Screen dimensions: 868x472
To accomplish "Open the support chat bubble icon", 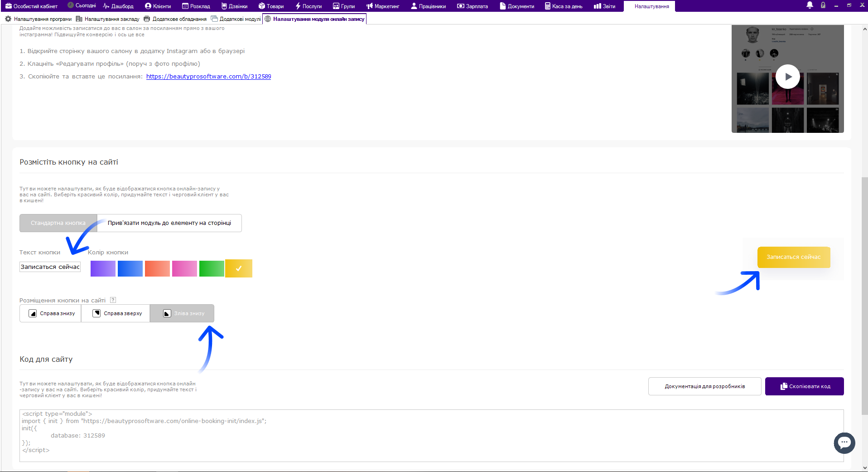I will [844, 443].
